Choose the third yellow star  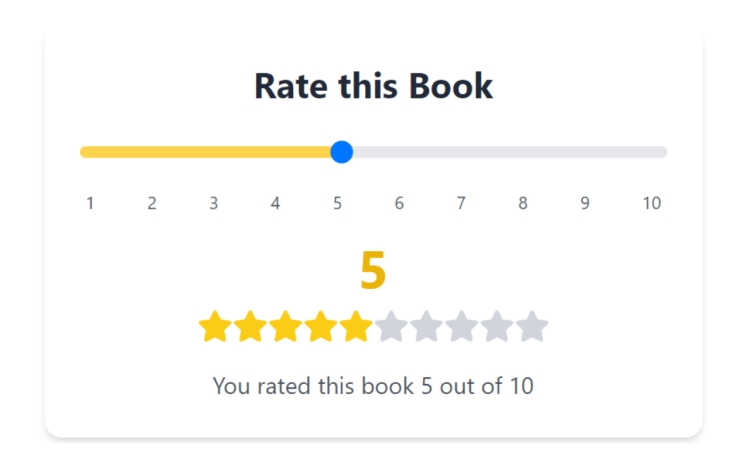(x=286, y=326)
